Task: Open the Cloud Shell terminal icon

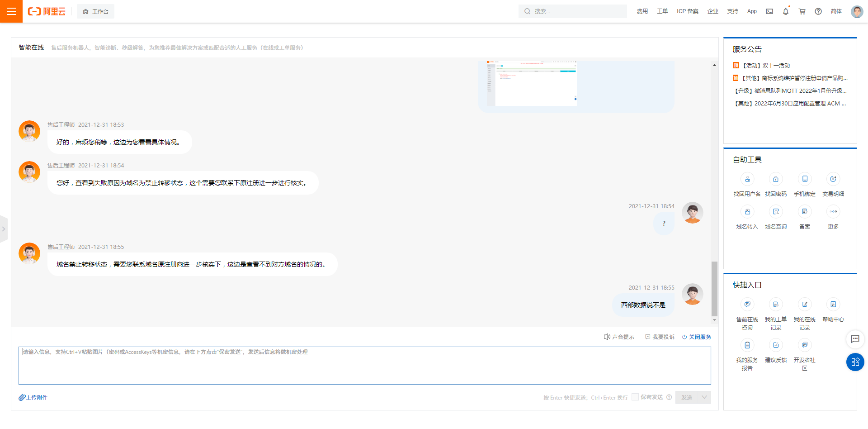Action: point(769,11)
